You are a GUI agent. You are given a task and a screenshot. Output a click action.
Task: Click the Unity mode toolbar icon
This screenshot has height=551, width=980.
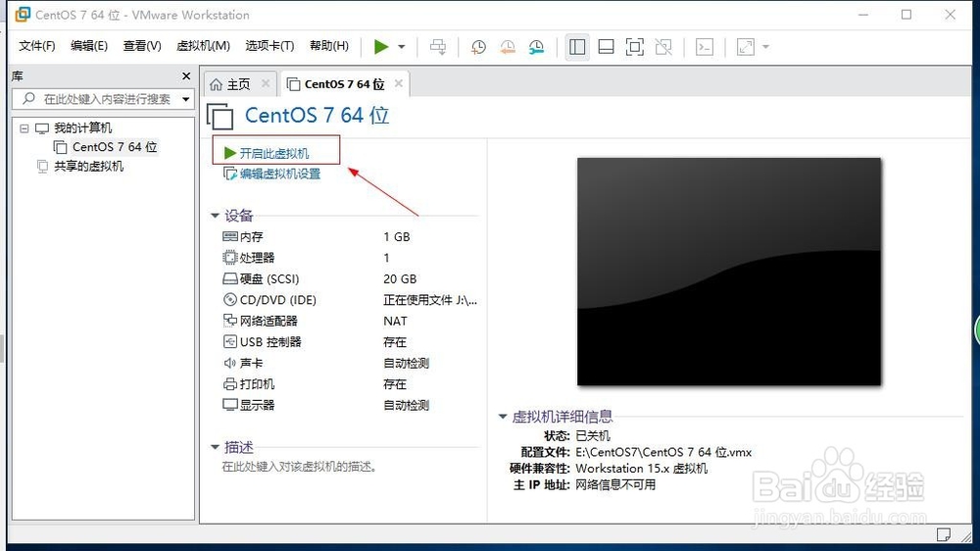pyautogui.click(x=663, y=47)
